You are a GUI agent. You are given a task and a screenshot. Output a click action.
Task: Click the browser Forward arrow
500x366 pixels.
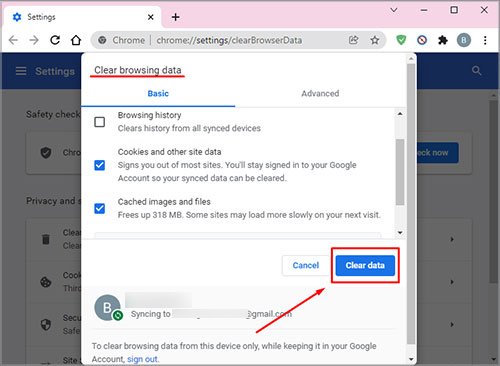(34, 40)
